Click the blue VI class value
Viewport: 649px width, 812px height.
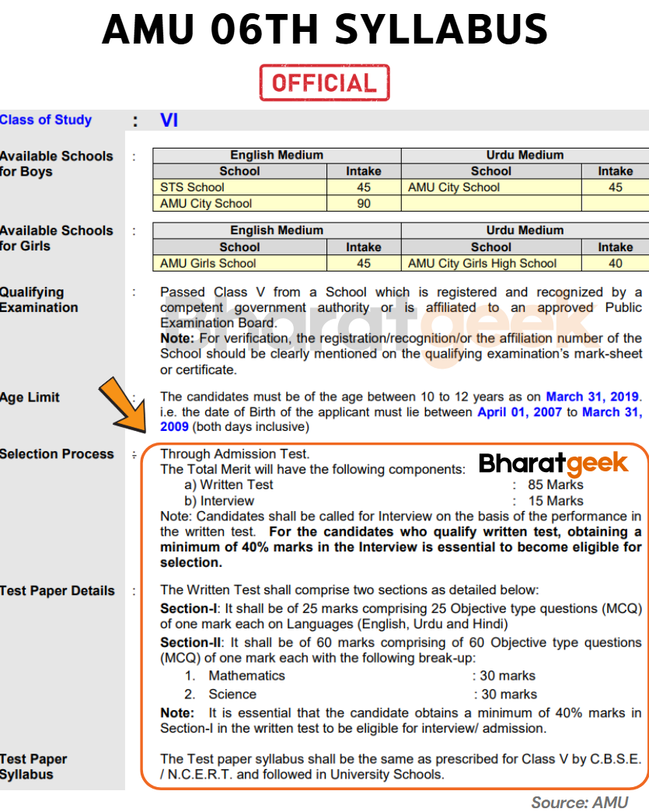click(x=169, y=120)
